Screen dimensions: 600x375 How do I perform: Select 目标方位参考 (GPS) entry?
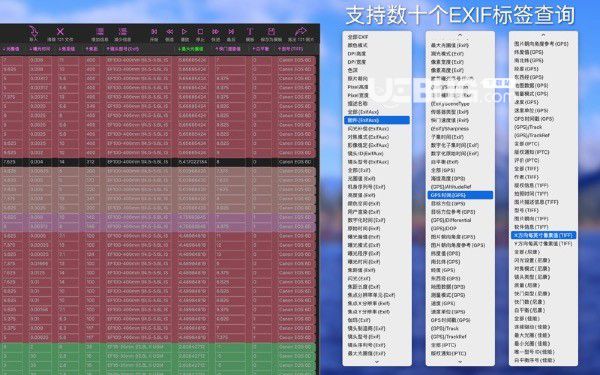[x=453, y=212]
